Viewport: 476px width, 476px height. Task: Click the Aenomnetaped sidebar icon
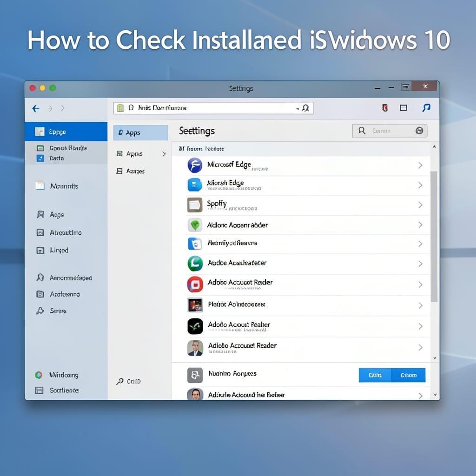tap(40, 278)
